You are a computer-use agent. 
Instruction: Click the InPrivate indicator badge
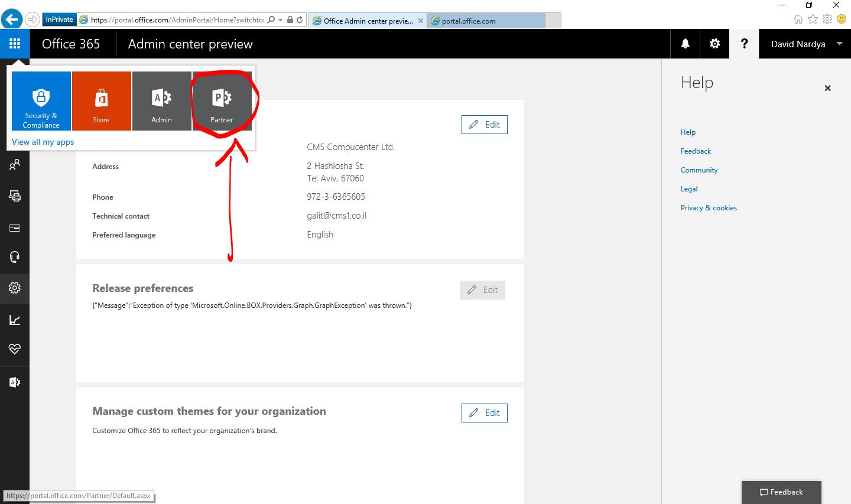click(x=60, y=19)
